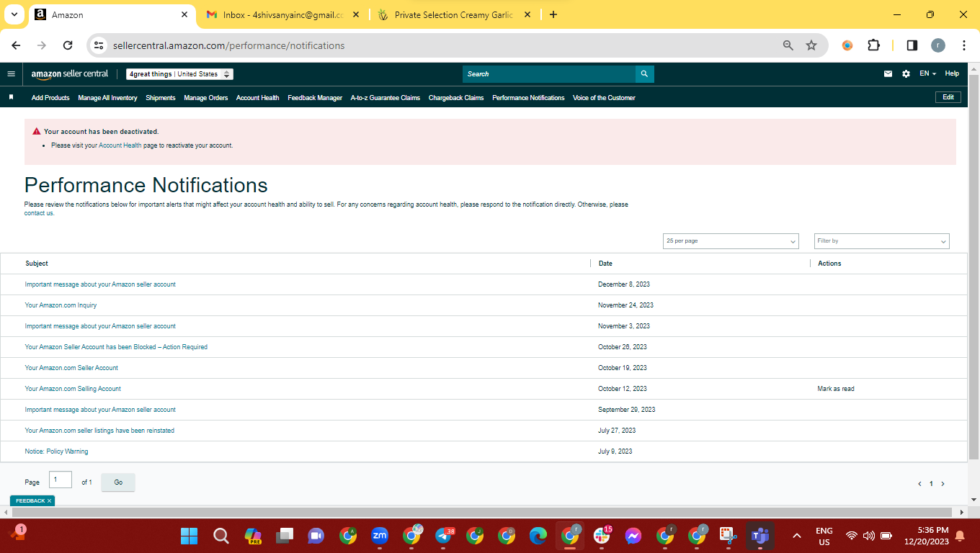Open Manage Orders in navigation bar
This screenshot has height=553, width=980.
(x=206, y=98)
